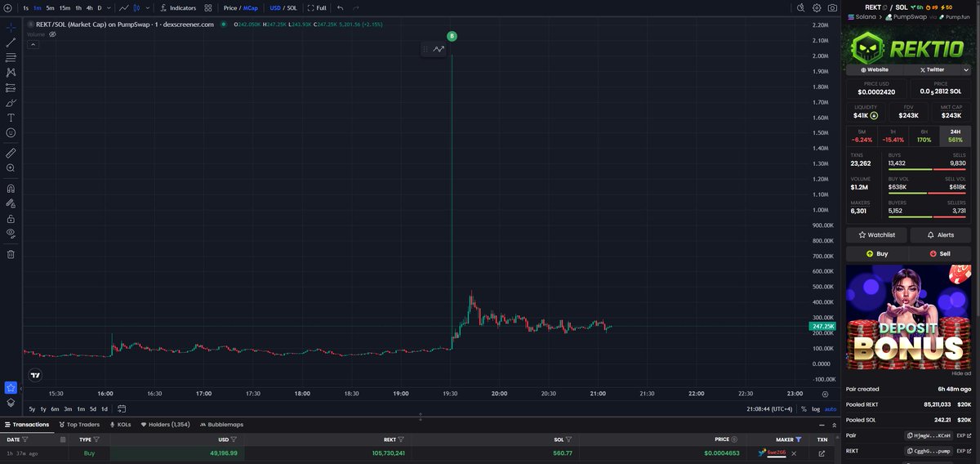
Task: Toggle stay in drawing mode
Action: (x=11, y=203)
